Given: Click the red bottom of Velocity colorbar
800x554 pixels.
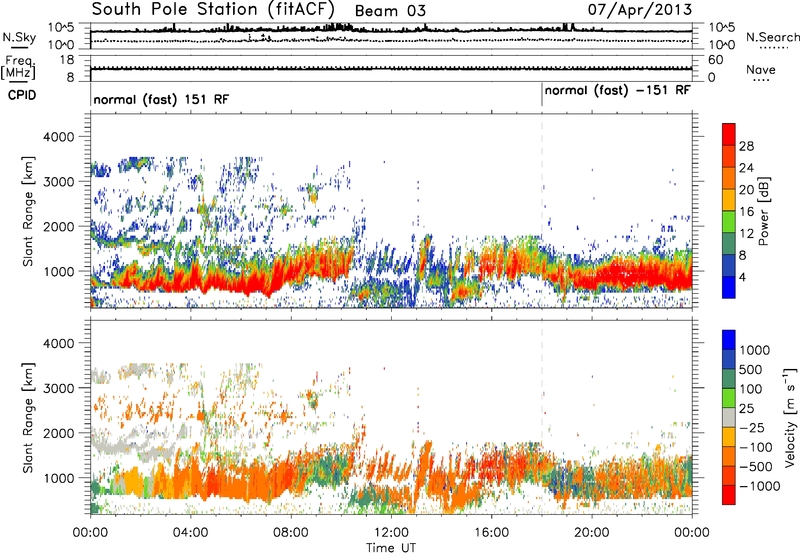Looking at the screenshot, I should point(729,495).
